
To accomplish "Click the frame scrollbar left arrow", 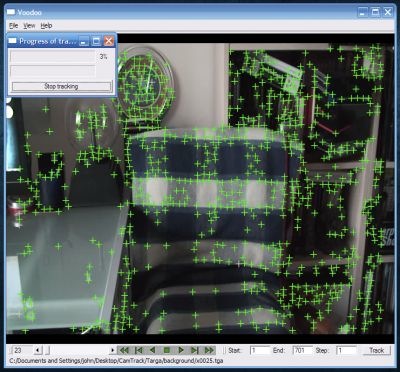I will tap(37, 350).
